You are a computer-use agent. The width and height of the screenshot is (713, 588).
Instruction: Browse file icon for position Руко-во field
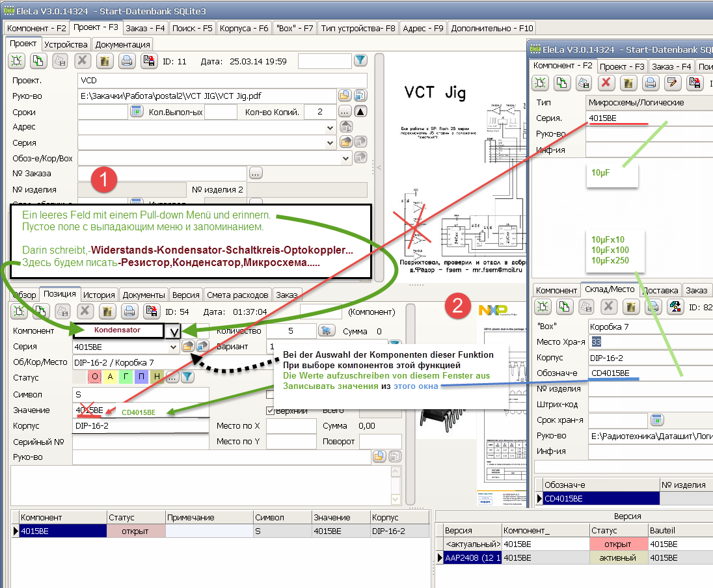(x=379, y=457)
